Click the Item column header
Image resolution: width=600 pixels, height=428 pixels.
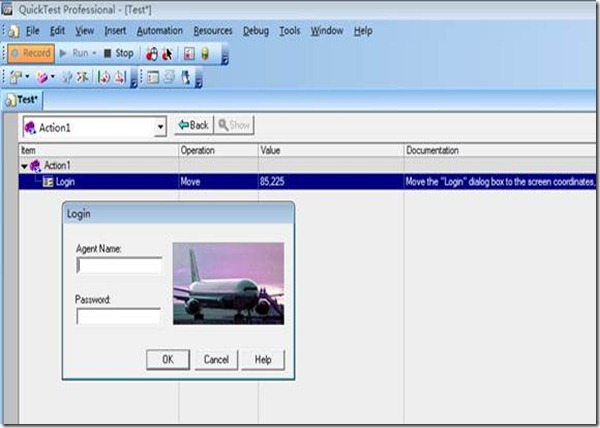pyautogui.click(x=98, y=150)
